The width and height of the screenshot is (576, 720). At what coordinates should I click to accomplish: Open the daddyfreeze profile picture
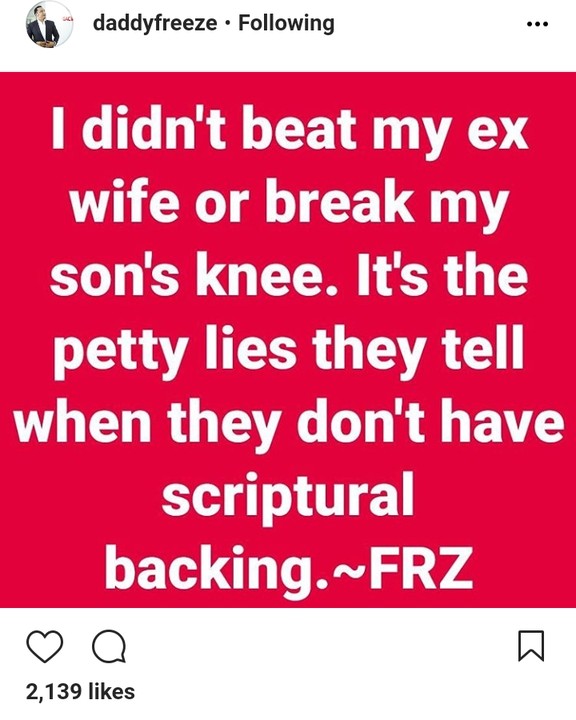49,24
